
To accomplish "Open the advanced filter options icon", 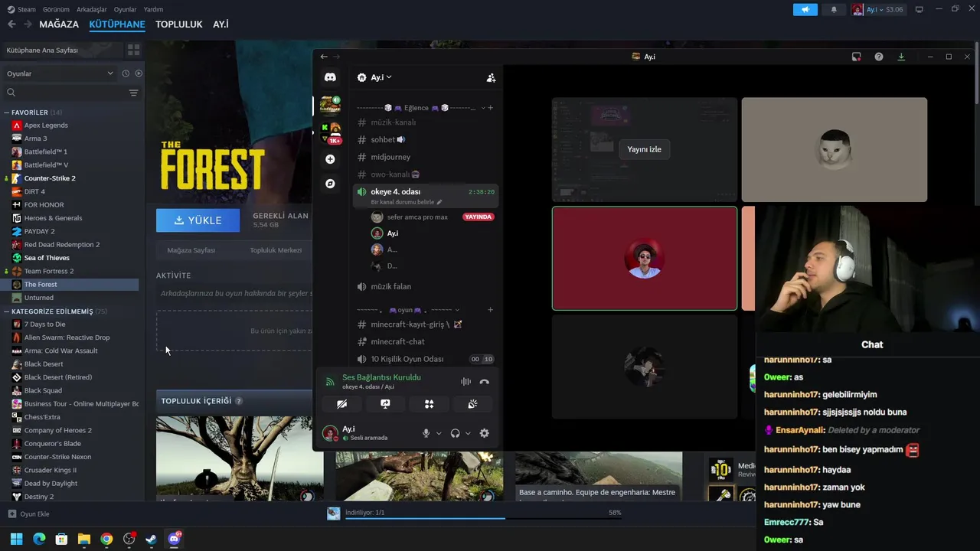I will tap(133, 93).
